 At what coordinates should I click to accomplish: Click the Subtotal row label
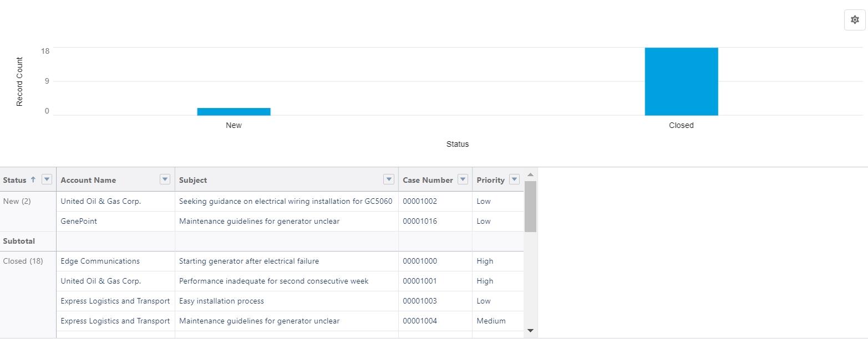pos(19,241)
